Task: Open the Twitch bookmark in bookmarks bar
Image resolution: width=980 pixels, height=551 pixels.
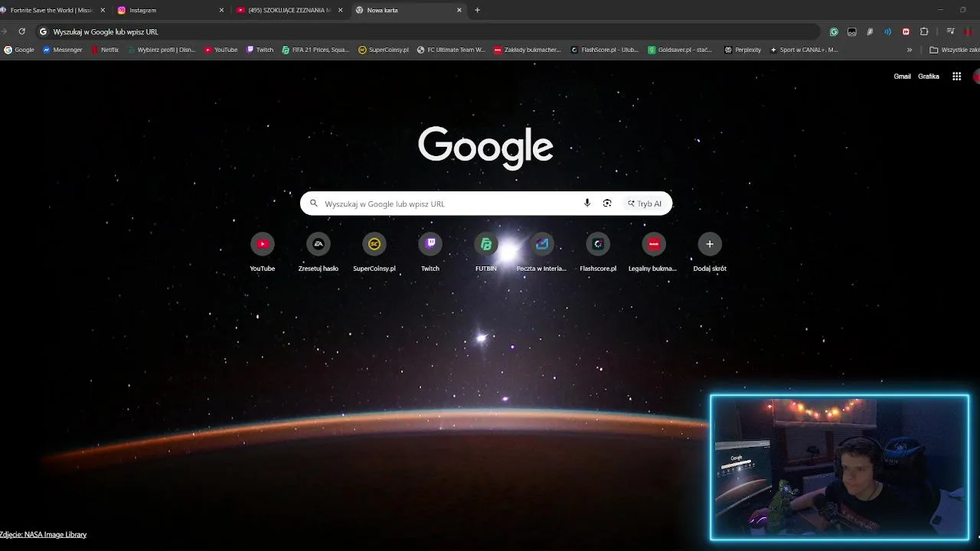Action: (x=260, y=50)
